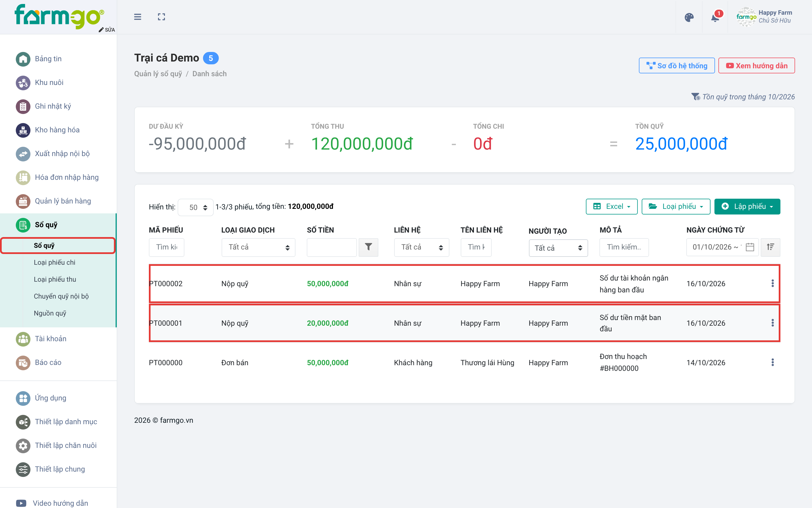Click the SỬA pencil edit icon
The height and width of the screenshot is (508, 812).
(107, 30)
